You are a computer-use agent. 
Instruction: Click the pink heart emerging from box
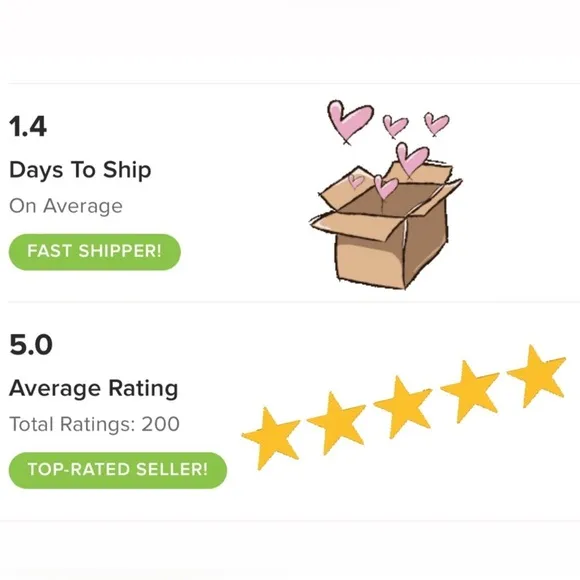click(x=385, y=187)
